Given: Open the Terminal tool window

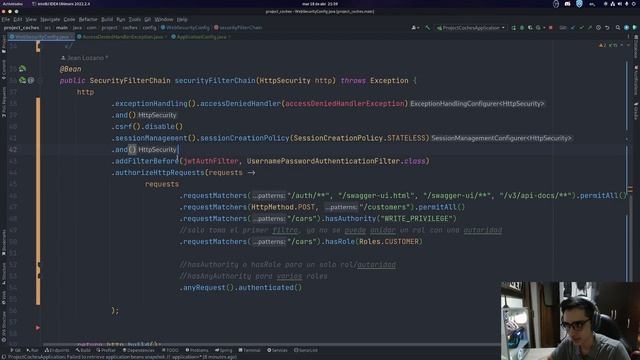Looking at the screenshot, I should point(249,350).
